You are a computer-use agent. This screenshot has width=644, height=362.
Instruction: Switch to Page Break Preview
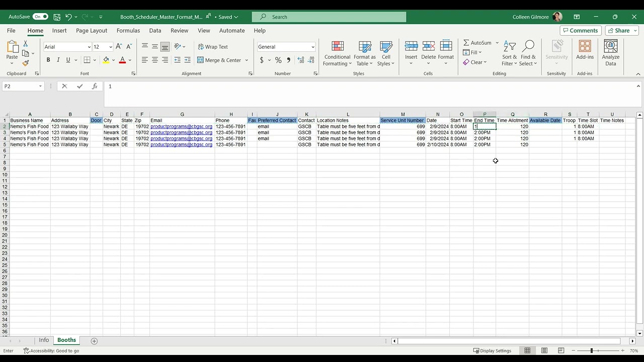(x=561, y=350)
